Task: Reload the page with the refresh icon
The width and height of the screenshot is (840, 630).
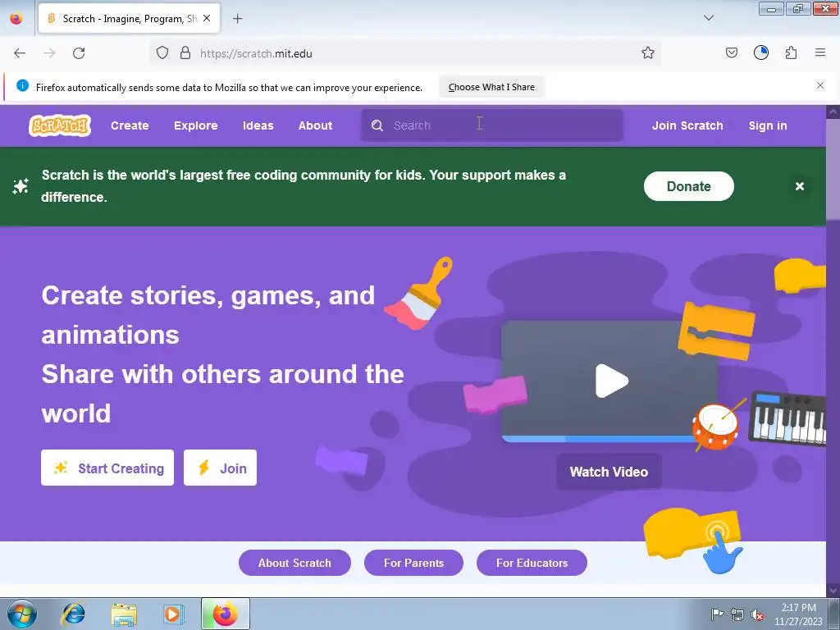Action: coord(79,53)
